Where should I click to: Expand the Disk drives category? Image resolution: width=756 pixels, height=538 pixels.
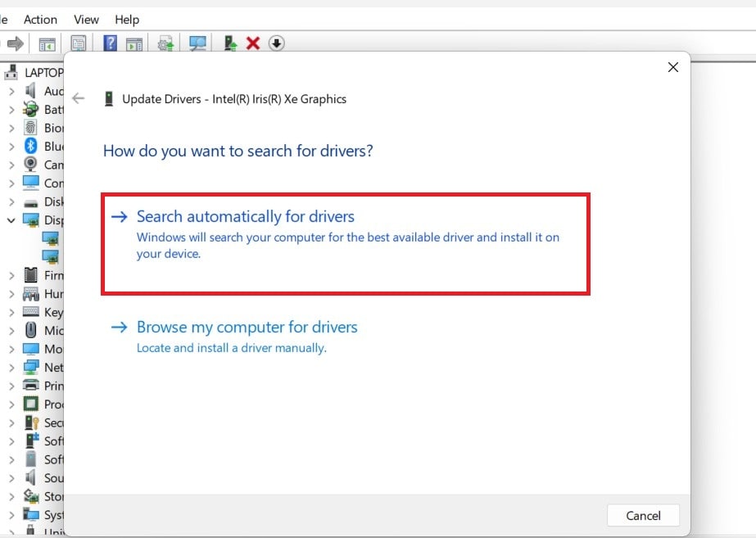[11, 201]
